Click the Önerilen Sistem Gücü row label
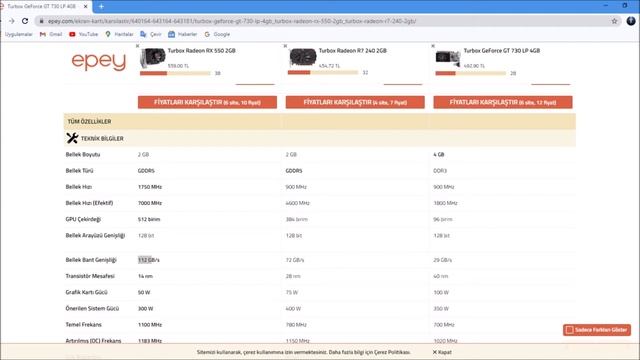Screen dimensions: 640x360 [92, 309]
